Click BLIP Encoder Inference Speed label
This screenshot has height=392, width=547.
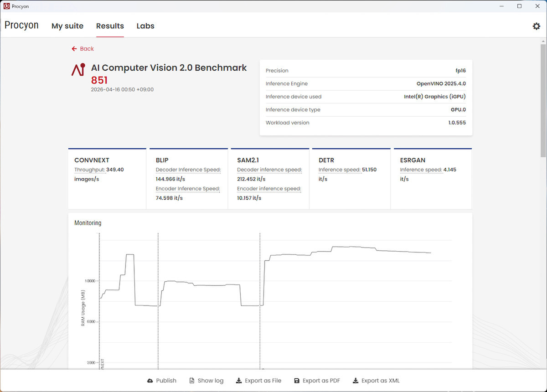coord(188,189)
